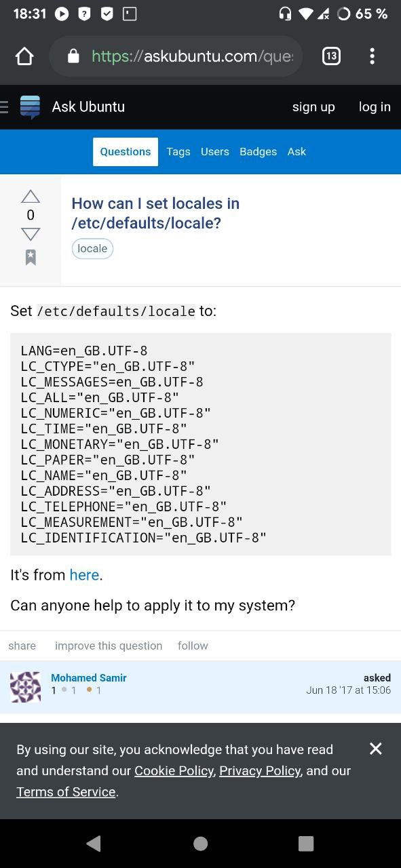The width and height of the screenshot is (401, 868).
Task: Downvote the question with the down arrow
Action: 31,234
